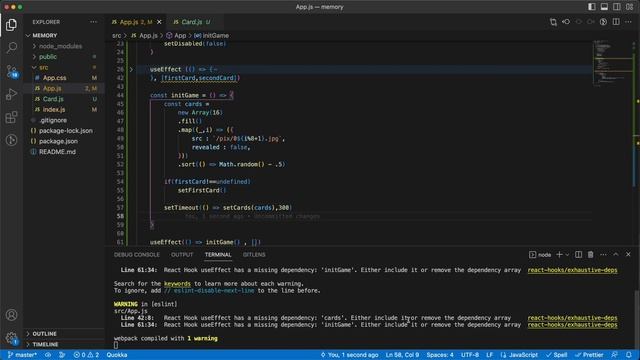Screen dimensions: 640x360
Task: Toggle Spell checker status item
Action: click(557, 355)
